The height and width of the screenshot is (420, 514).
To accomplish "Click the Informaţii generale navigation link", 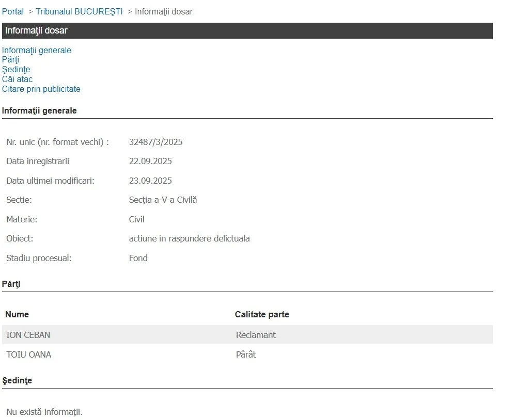I will coord(37,50).
